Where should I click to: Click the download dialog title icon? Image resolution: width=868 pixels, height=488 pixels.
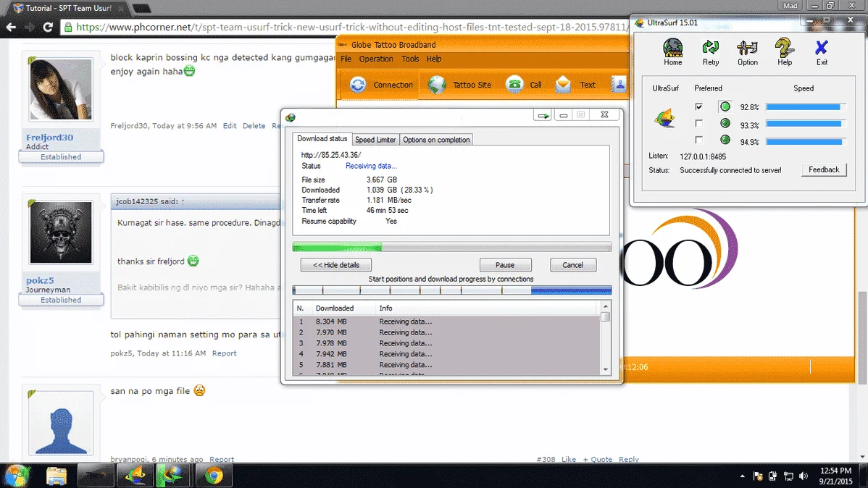[x=291, y=117]
